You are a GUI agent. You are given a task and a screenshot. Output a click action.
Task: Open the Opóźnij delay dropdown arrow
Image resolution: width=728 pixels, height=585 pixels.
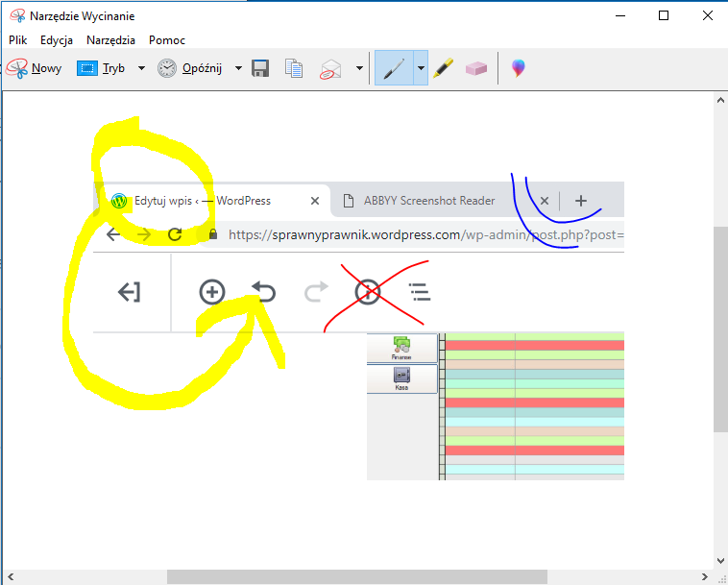(237, 68)
